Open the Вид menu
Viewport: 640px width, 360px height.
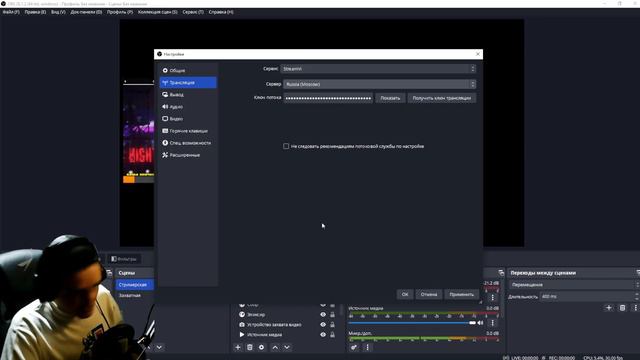point(58,12)
